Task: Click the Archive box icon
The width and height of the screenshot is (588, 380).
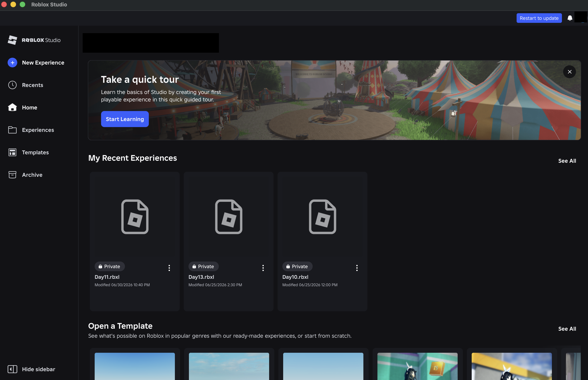Action: 12,175
